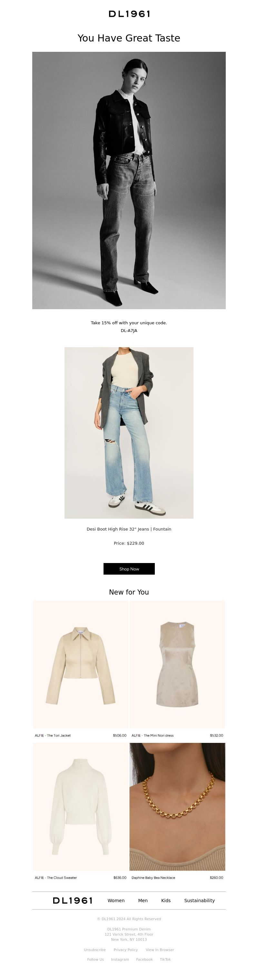Image resolution: width=258 pixels, height=980 pixels.
Task: Go to the Women section
Action: point(116,901)
